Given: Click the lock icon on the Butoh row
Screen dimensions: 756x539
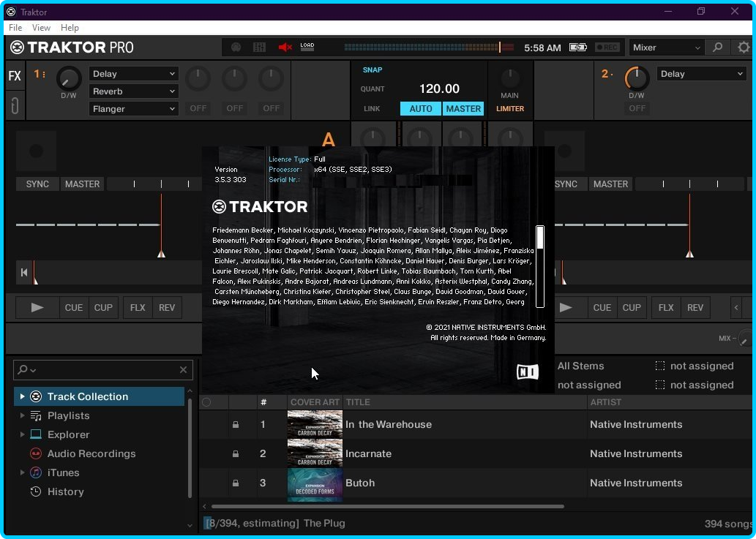Looking at the screenshot, I should tap(236, 483).
